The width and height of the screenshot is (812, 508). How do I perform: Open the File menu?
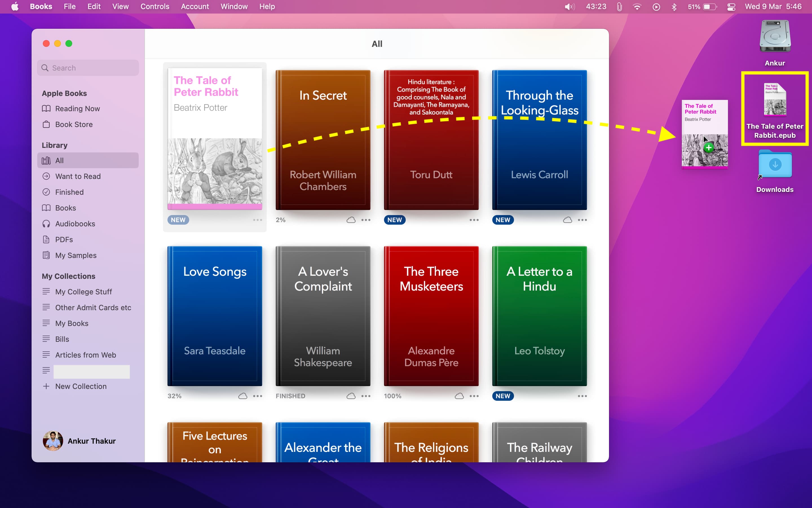point(70,6)
